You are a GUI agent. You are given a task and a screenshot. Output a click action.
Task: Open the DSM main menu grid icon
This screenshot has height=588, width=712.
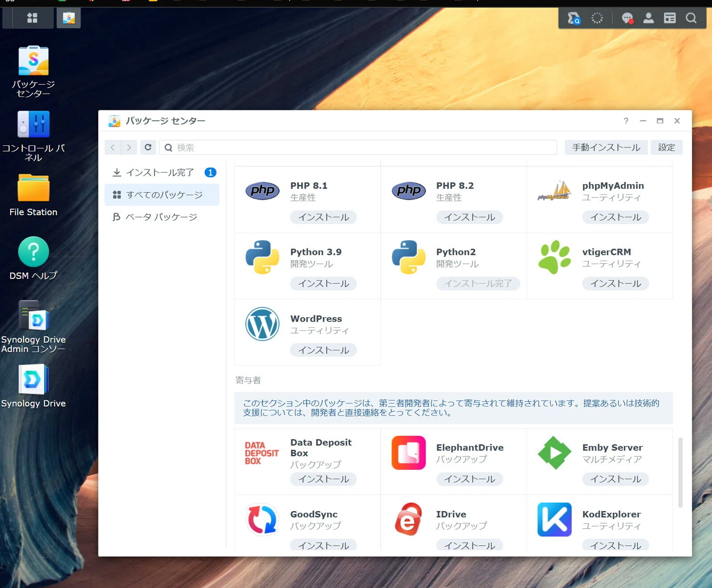[x=32, y=18]
